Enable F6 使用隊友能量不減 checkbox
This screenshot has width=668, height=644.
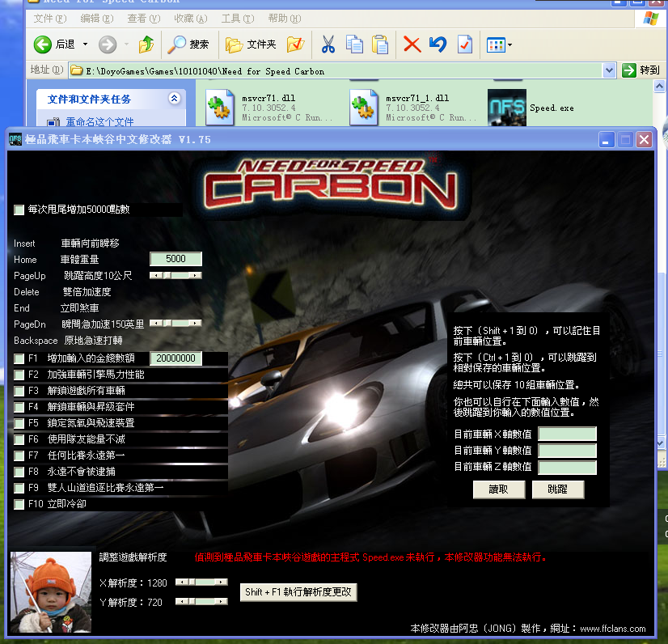point(19,439)
